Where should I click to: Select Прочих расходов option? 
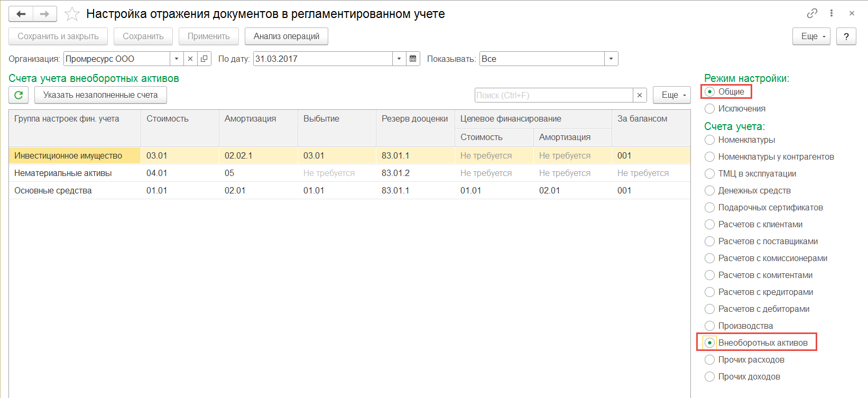coord(710,360)
